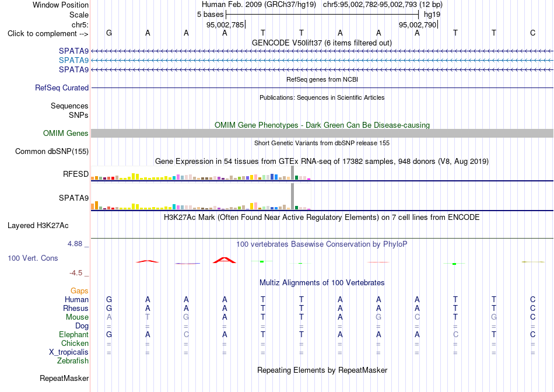The image size is (554, 392).
Task: Open the GTEx Gene Expression track title
Action: point(322,161)
